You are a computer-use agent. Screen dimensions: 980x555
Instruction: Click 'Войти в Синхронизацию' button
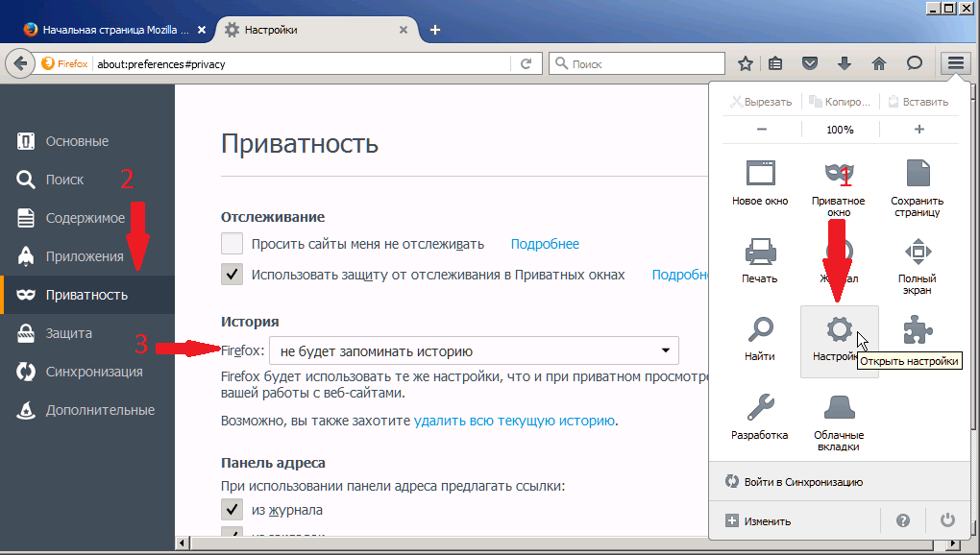pyautogui.click(x=804, y=482)
